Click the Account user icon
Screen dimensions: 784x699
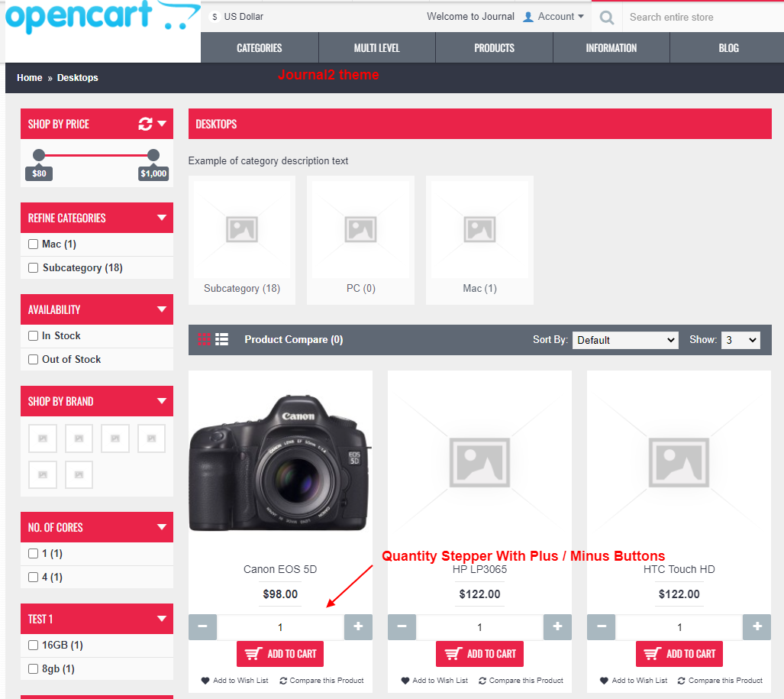point(528,17)
